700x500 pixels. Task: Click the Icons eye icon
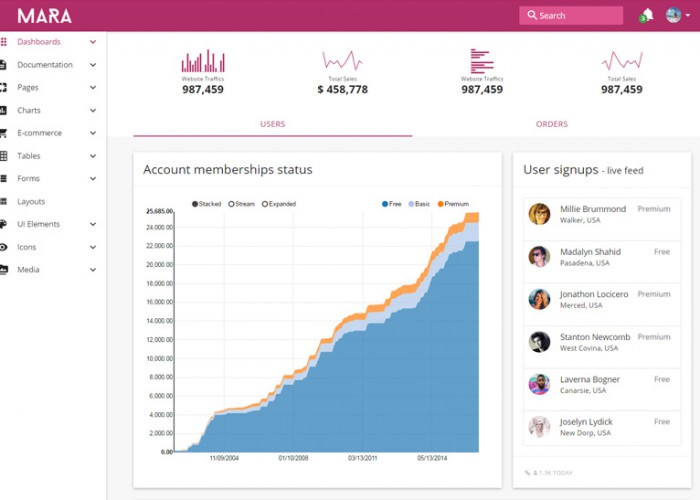[x=3, y=247]
